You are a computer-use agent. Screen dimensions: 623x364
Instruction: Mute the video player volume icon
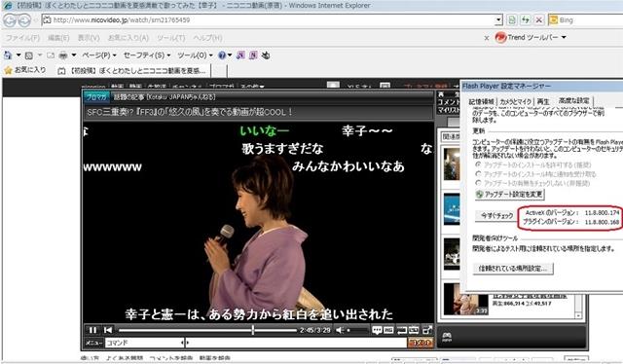coord(340,330)
